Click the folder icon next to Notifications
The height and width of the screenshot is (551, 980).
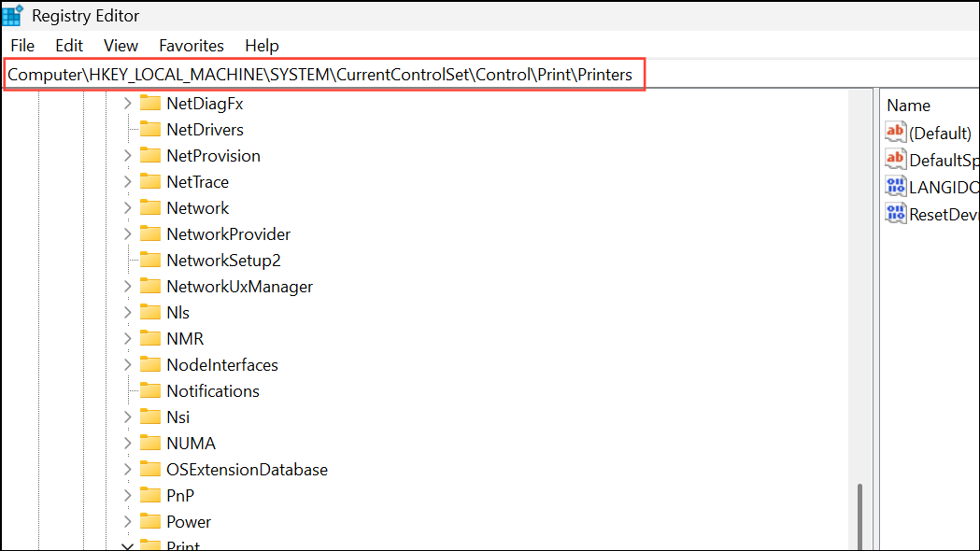[149, 390]
